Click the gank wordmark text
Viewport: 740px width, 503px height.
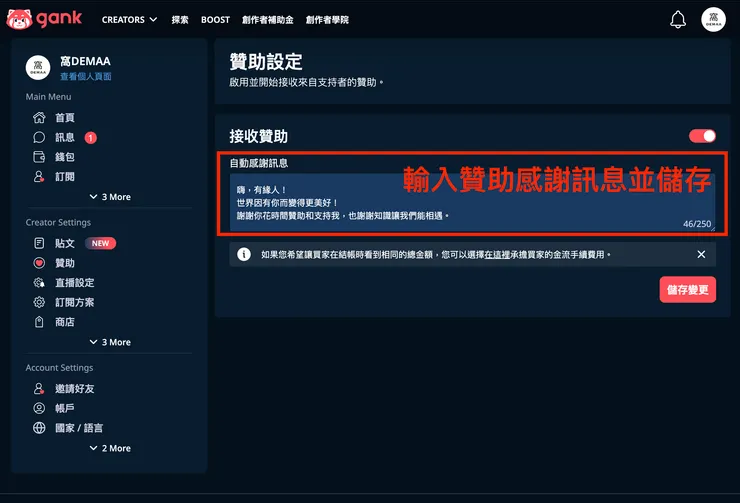[x=59, y=19]
